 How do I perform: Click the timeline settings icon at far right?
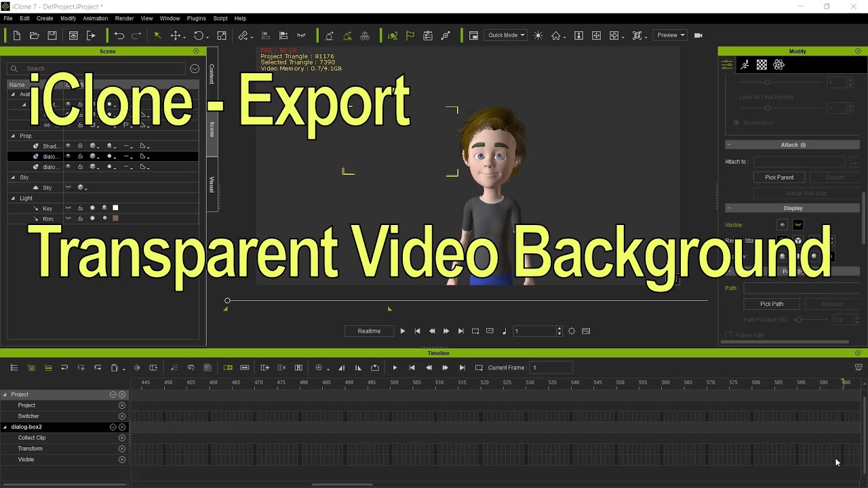click(859, 367)
